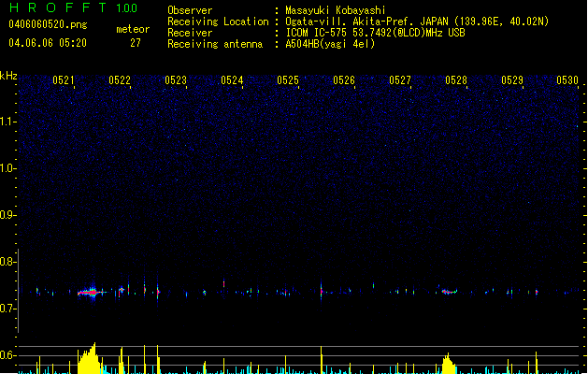Click the 0527 time marker
The image size is (588, 374).
point(400,80)
